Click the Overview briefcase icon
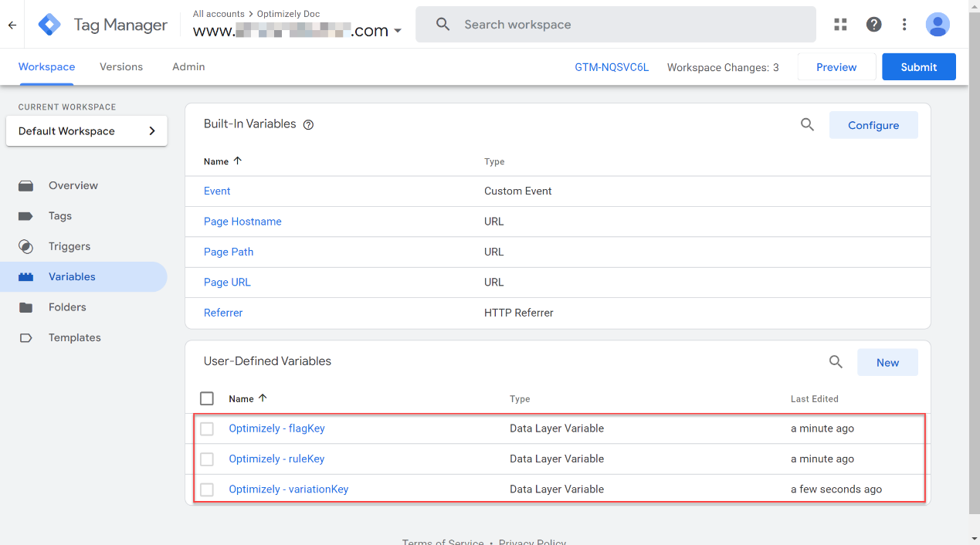This screenshot has height=545, width=980. point(26,185)
